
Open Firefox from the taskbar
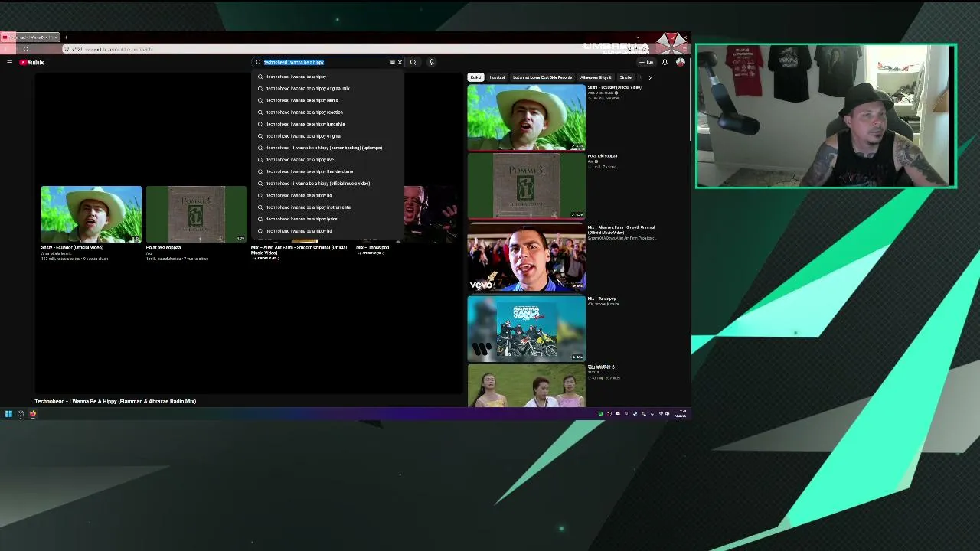(33, 414)
